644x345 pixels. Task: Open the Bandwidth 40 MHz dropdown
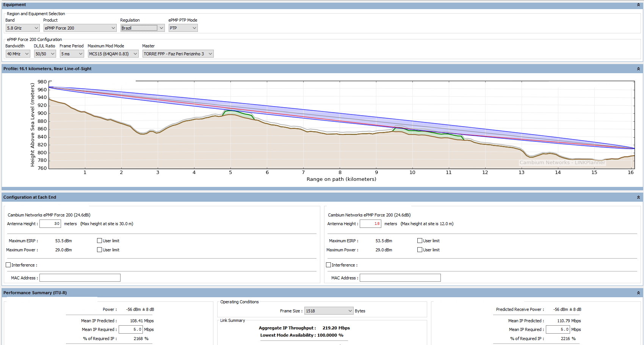point(18,54)
